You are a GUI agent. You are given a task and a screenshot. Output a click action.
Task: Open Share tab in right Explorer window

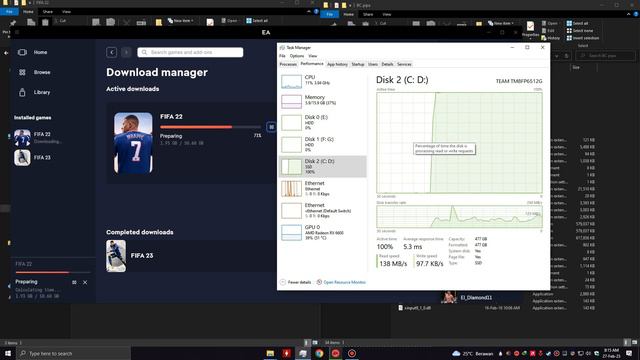pos(368,14)
